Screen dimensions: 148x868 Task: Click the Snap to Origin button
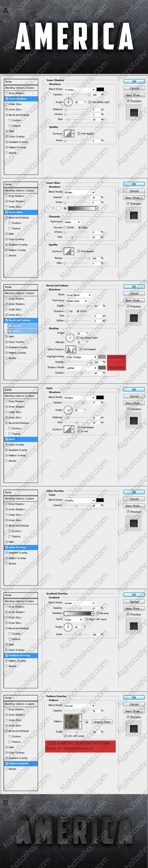click(x=102, y=722)
